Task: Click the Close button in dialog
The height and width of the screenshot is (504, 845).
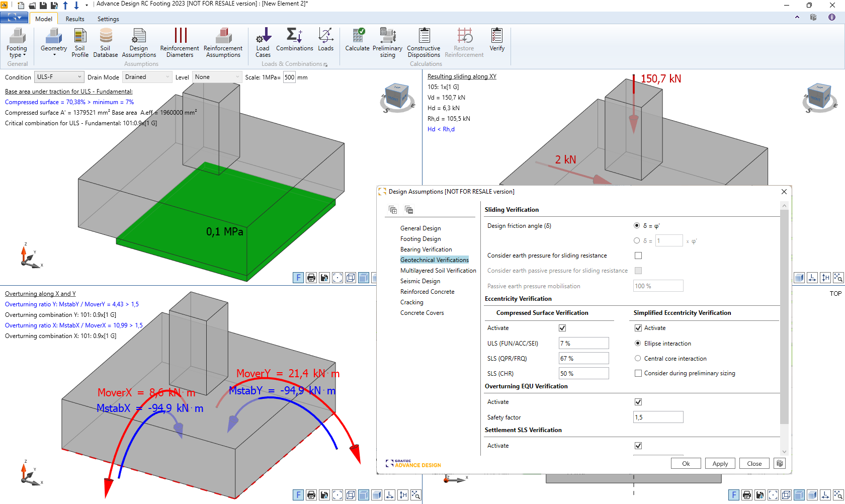Action: [x=754, y=464]
